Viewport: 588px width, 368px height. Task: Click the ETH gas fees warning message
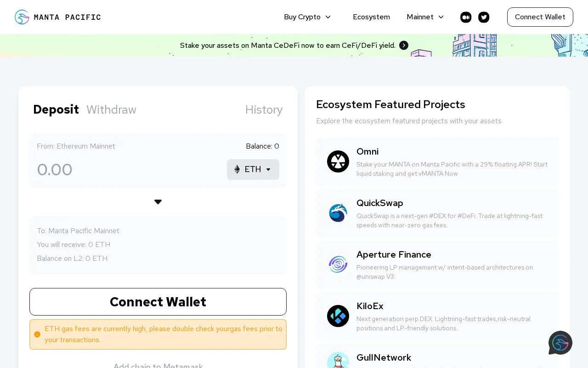coord(164,334)
